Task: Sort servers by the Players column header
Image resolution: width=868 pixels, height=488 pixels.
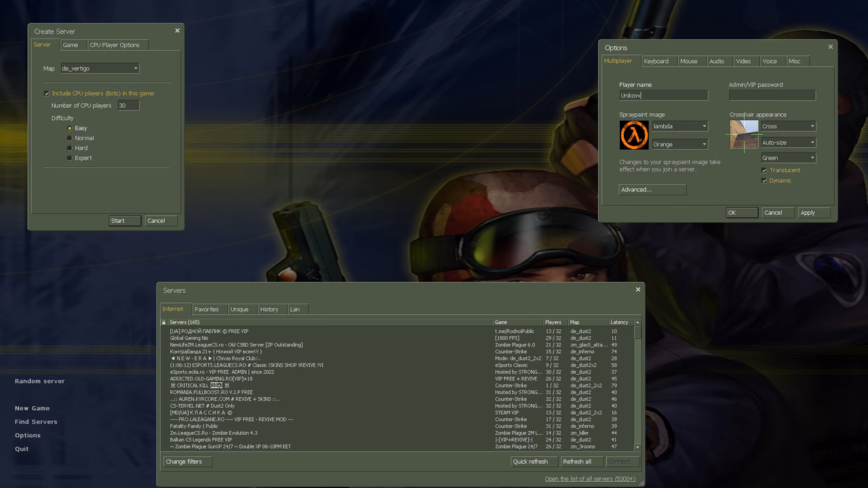Action: tap(555, 323)
